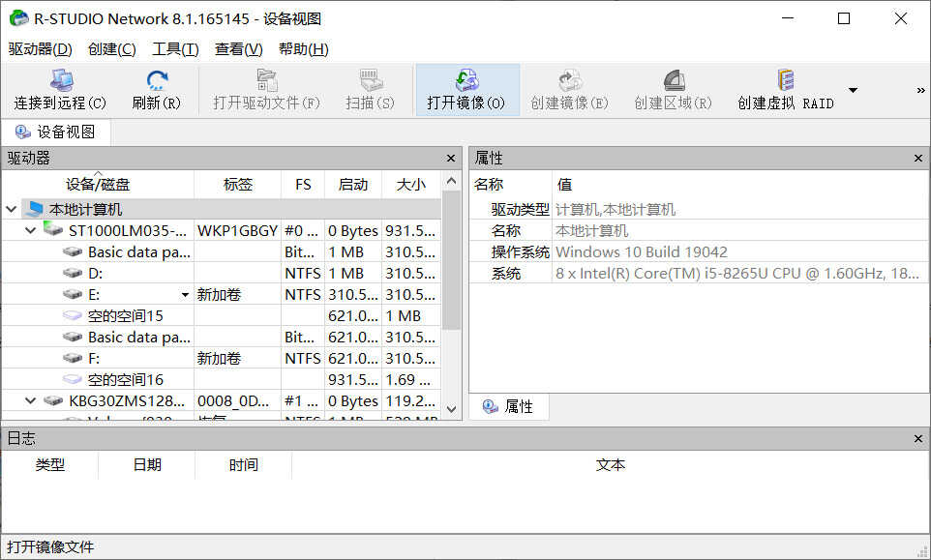This screenshot has height=560, width=931.
Task: Click the drives list vertical scrollbar thumb
Action: [451, 260]
